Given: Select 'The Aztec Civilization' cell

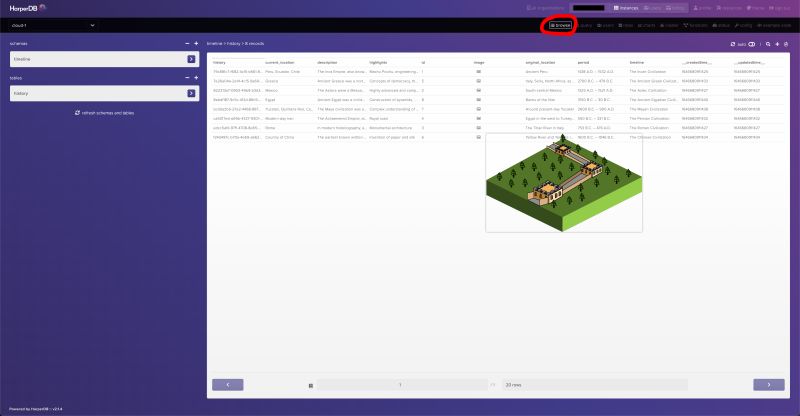Looking at the screenshot, I should [x=648, y=90].
